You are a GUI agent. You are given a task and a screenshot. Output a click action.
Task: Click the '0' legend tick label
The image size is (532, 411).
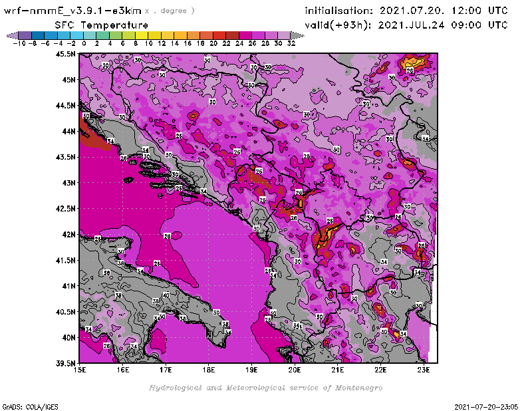[84, 43]
